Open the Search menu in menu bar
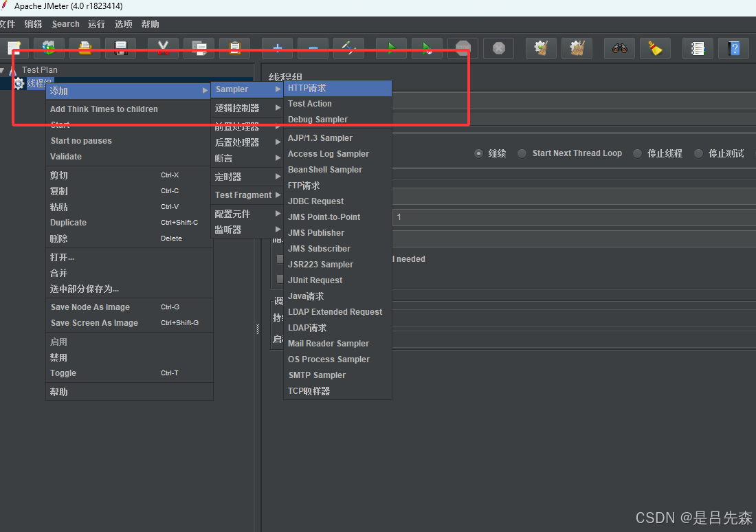Image resolution: width=756 pixels, height=532 pixels. pos(65,24)
